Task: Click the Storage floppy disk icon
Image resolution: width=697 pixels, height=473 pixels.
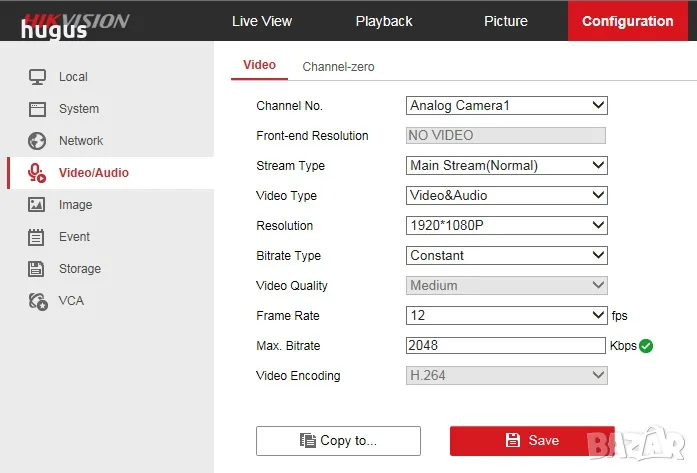Action: tap(37, 269)
